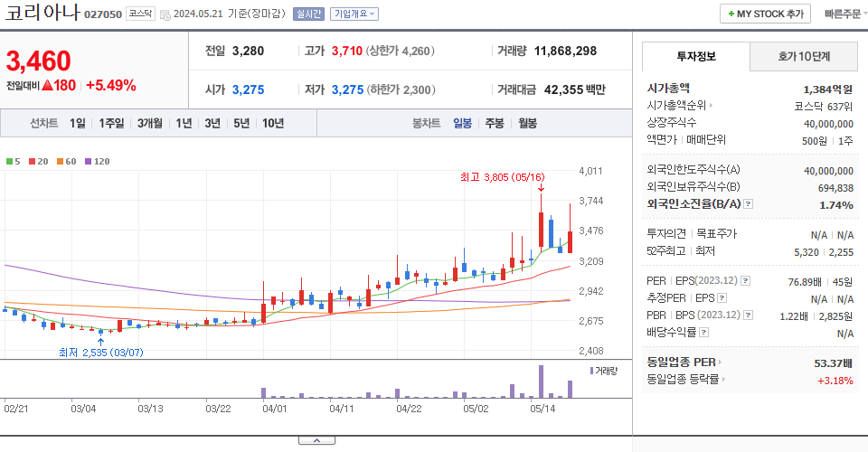Click the 코리아나 stock name heading
Image resolution: width=868 pixels, height=452 pixels.
pyautogui.click(x=42, y=12)
